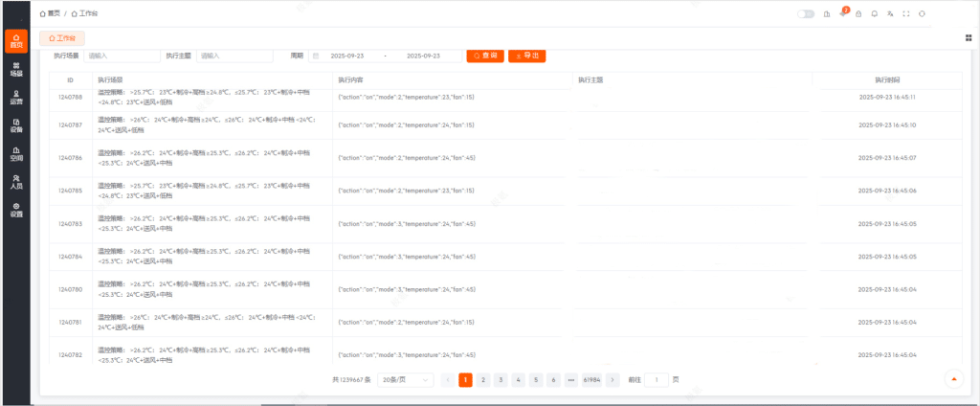
Task: Click timestamp 2025-09-23 16:45:11
Action: pyautogui.click(x=887, y=97)
